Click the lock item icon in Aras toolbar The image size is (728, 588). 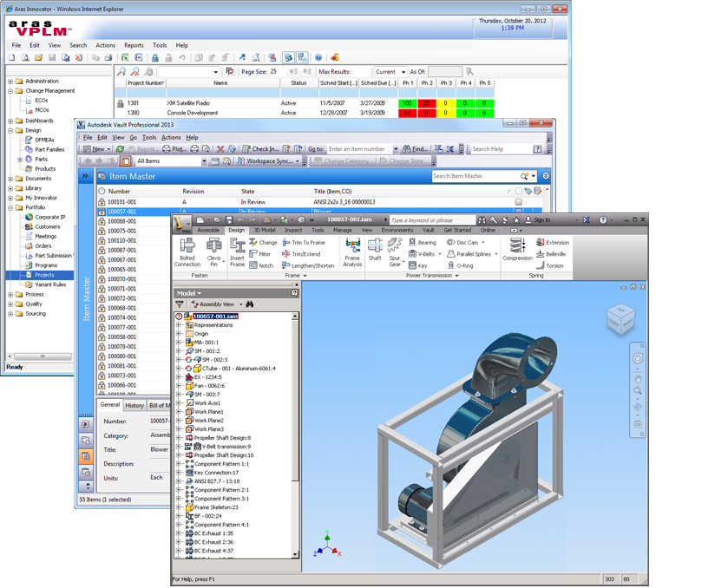pyautogui.click(x=155, y=57)
